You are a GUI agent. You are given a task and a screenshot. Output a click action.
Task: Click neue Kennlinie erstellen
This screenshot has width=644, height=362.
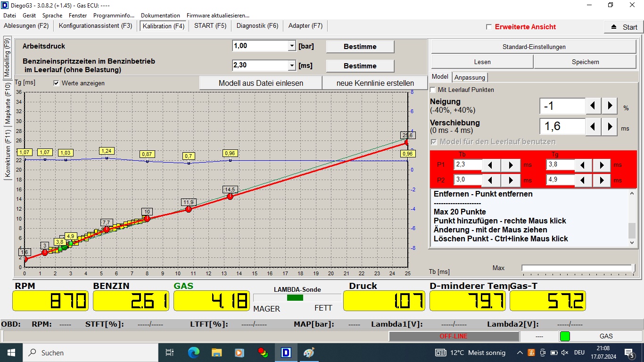pyautogui.click(x=375, y=83)
